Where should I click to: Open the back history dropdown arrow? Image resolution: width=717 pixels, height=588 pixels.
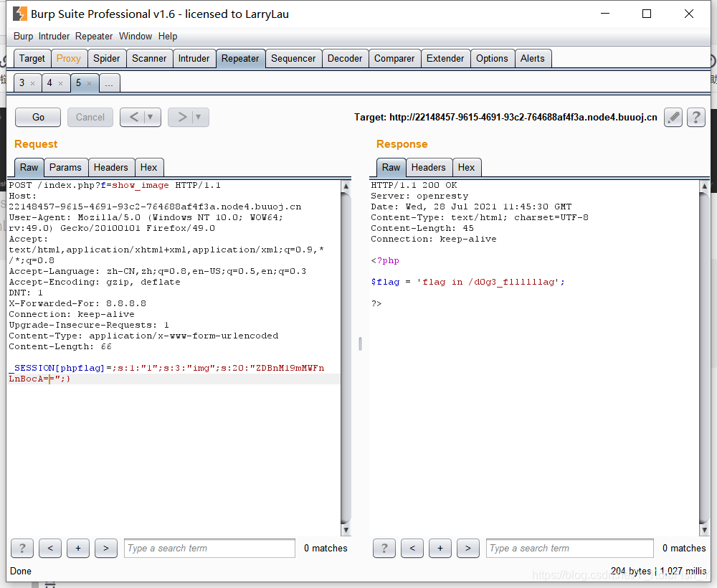pos(151,118)
